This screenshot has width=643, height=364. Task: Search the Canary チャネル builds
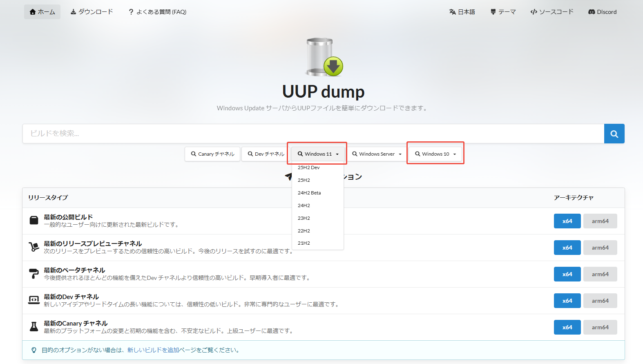212,154
